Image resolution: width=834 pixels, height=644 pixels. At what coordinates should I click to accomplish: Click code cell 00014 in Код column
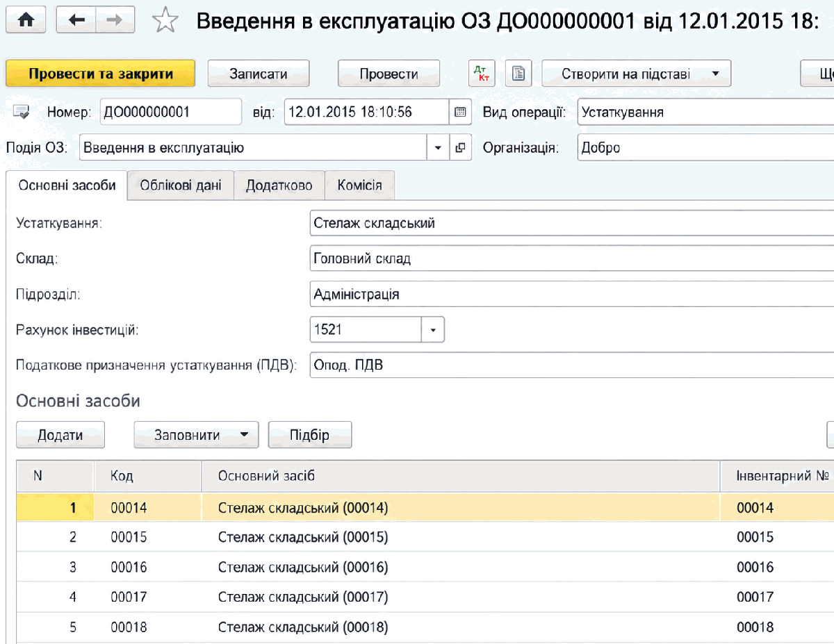148,508
